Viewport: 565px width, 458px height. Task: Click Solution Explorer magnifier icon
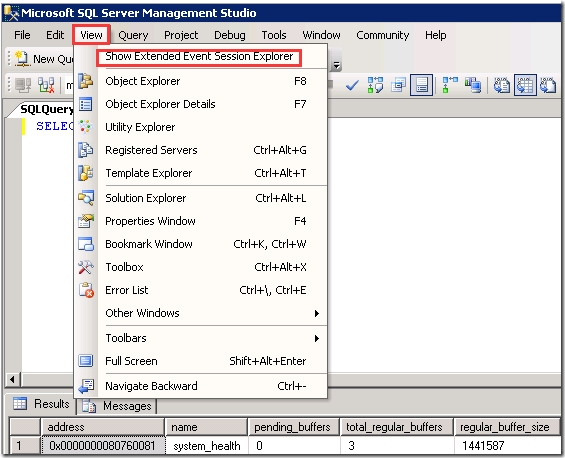click(86, 198)
